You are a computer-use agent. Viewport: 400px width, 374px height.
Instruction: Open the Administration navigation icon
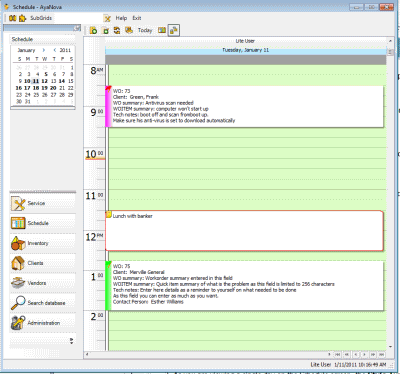(18, 323)
